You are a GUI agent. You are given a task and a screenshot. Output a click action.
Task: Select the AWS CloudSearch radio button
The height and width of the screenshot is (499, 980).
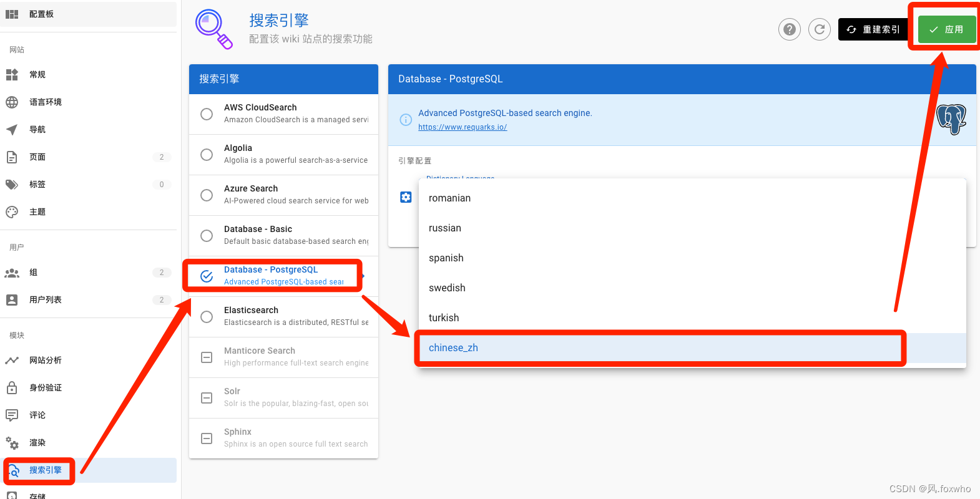coord(207,114)
